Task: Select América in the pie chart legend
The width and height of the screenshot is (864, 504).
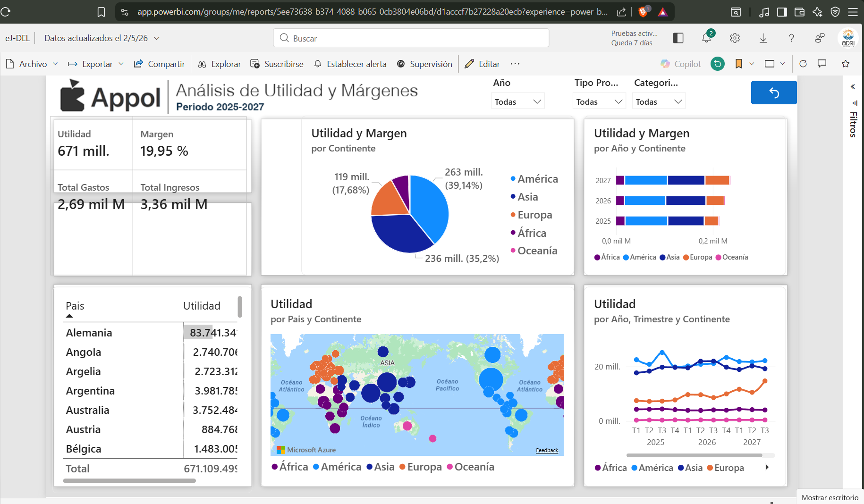Action: 534,179
